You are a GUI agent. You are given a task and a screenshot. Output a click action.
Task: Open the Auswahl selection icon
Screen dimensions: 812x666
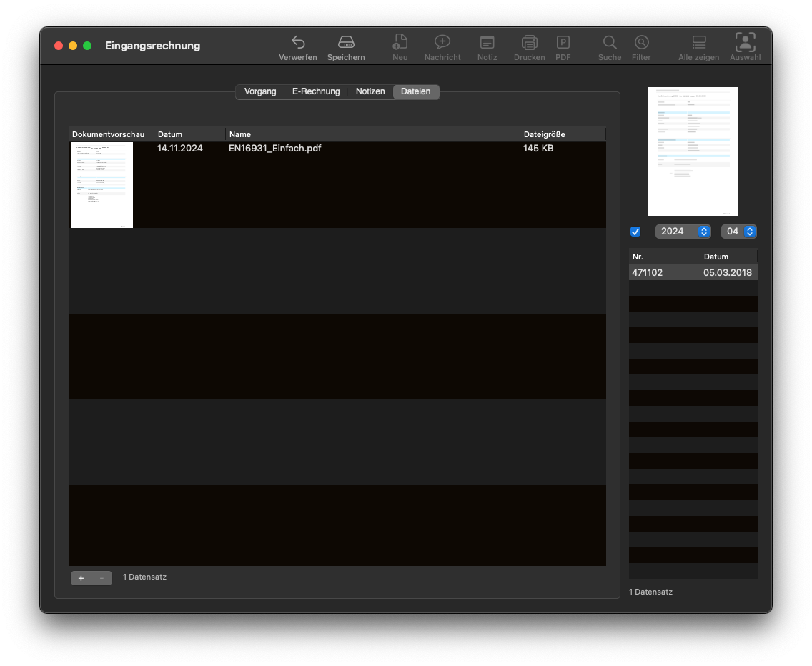(745, 42)
